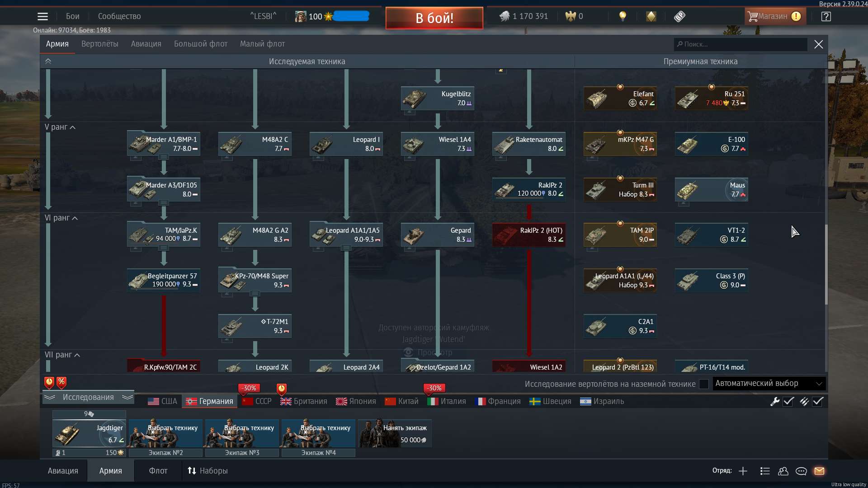Toggle helicopter research on ground vehicles checkbox
The width and height of the screenshot is (868, 488).
coord(703,384)
